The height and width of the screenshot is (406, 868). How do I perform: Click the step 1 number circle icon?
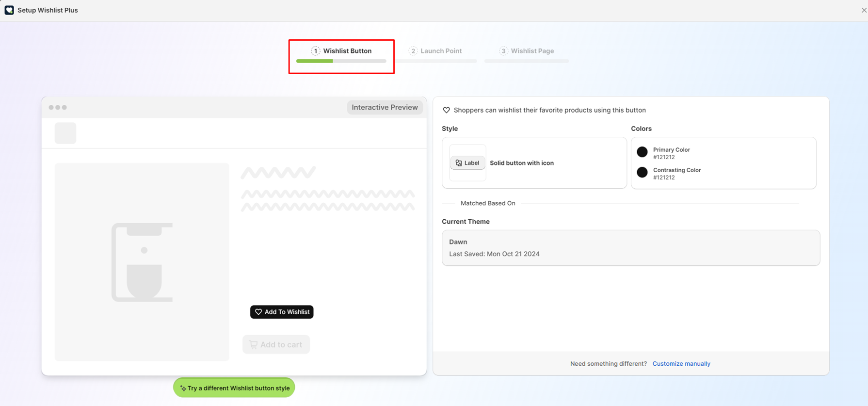pos(315,51)
